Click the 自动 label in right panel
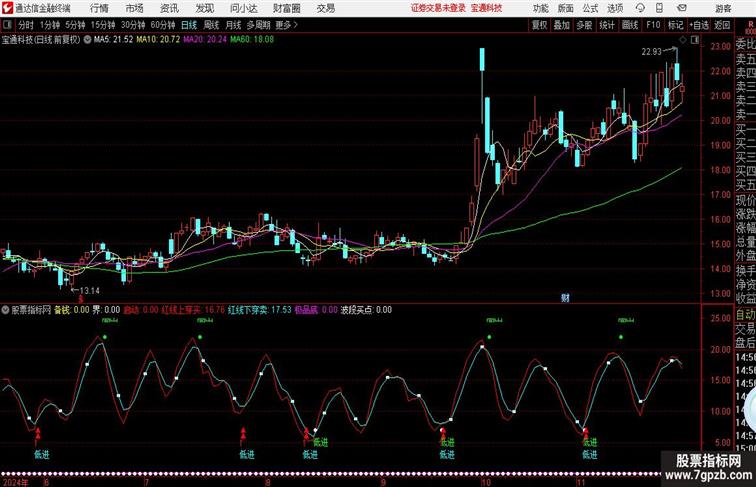The height and width of the screenshot is (487, 756). coord(745,315)
